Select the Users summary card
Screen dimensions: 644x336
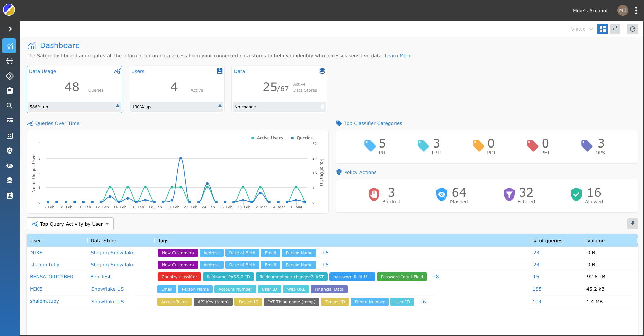click(177, 89)
